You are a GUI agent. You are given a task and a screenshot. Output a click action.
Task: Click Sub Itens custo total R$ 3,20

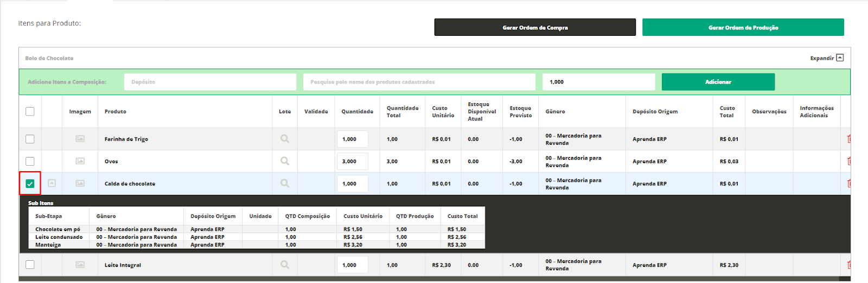pyautogui.click(x=457, y=244)
